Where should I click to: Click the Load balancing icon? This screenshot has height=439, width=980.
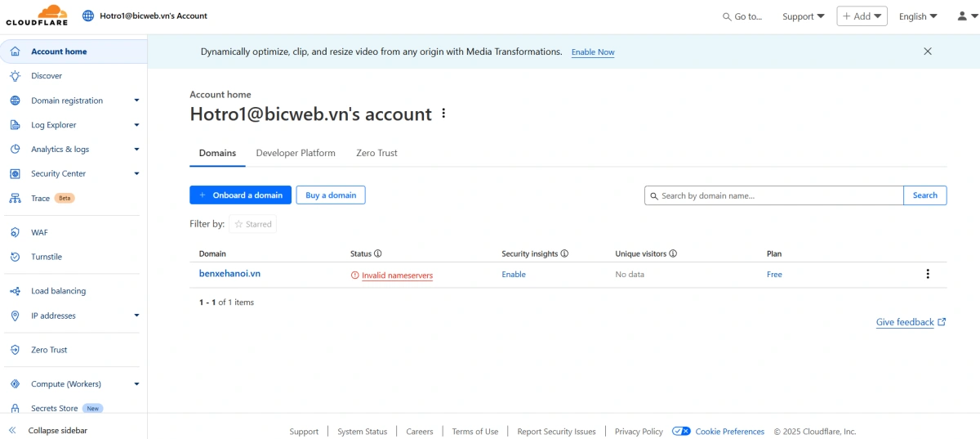coord(15,291)
